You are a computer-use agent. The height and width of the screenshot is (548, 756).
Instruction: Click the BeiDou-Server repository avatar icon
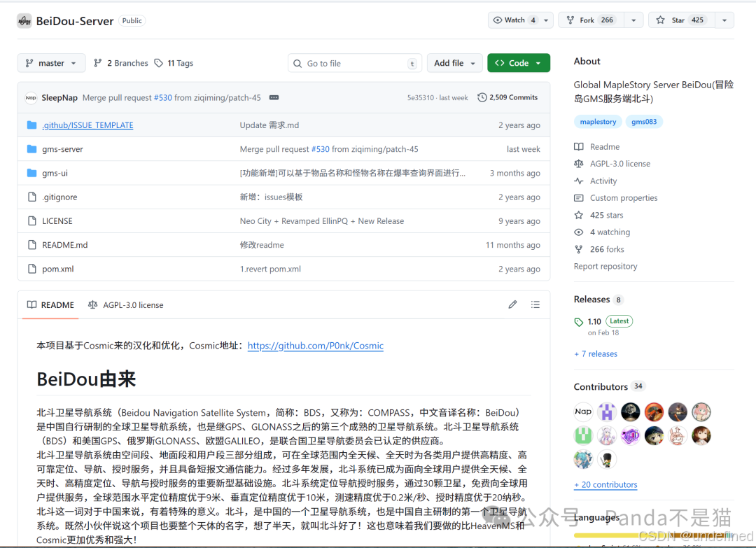pos(24,21)
